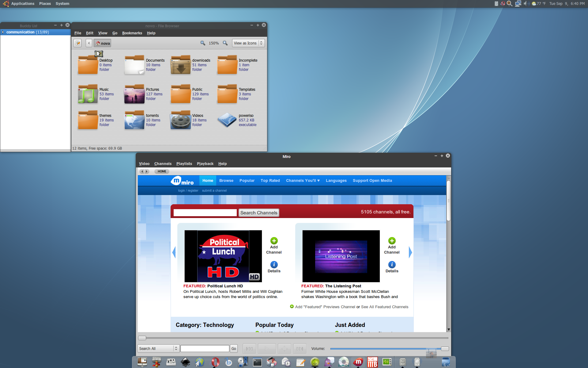Open the Top Rated tab in Miro guide

point(270,181)
